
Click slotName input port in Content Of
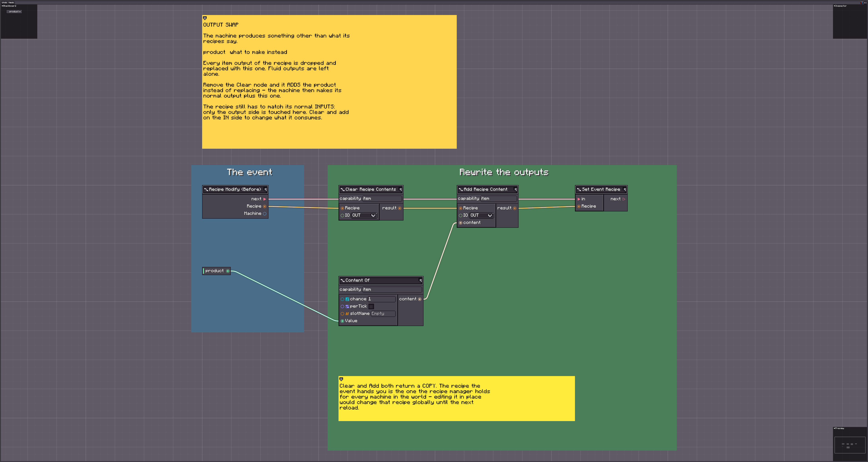342,314
